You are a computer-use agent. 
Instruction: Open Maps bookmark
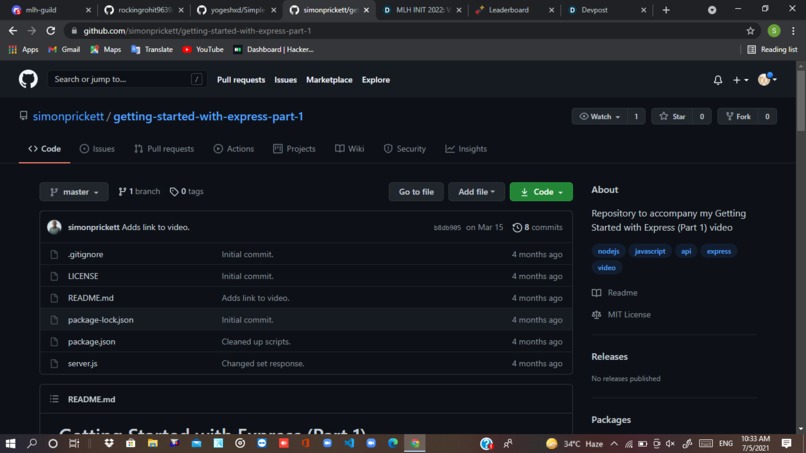click(x=105, y=49)
